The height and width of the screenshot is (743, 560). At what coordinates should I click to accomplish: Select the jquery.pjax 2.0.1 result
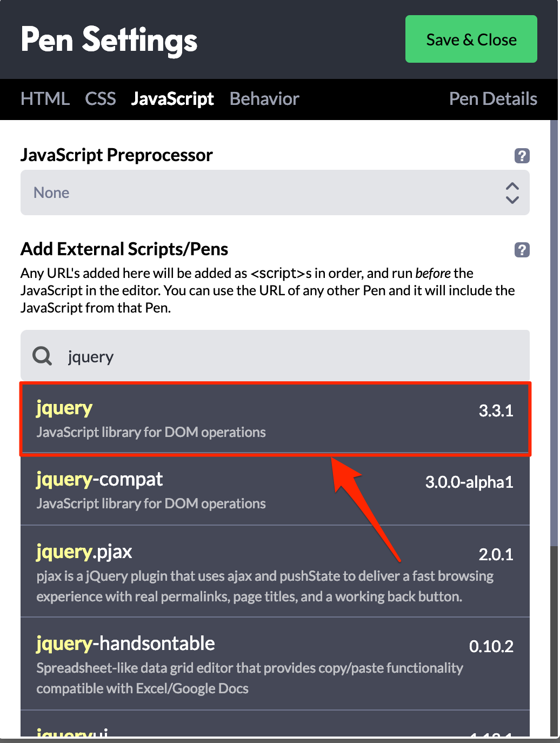click(x=275, y=572)
